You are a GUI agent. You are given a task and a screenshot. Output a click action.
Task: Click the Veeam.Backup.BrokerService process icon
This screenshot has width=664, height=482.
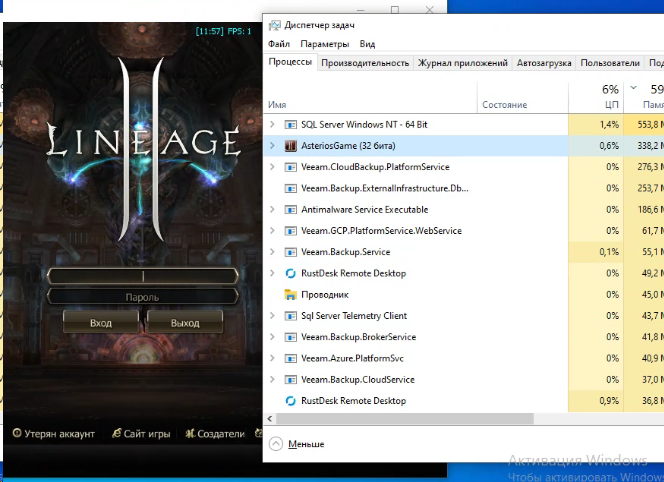[291, 337]
